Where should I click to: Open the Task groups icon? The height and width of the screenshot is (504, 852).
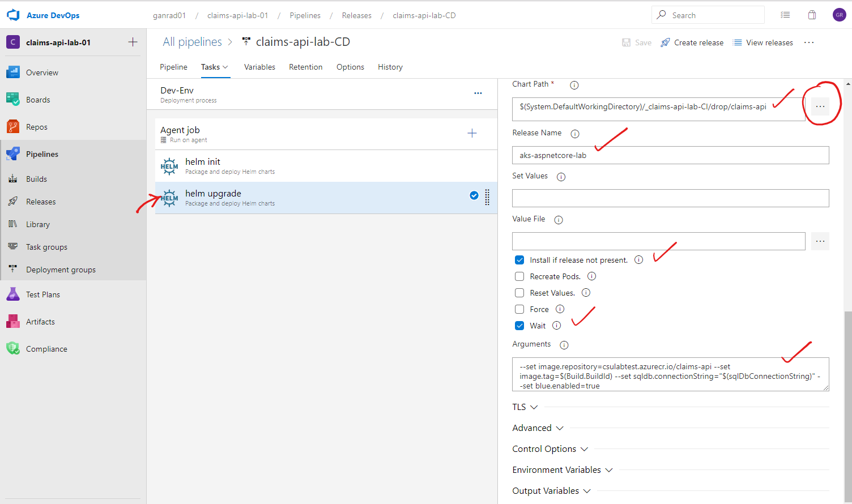point(13,247)
